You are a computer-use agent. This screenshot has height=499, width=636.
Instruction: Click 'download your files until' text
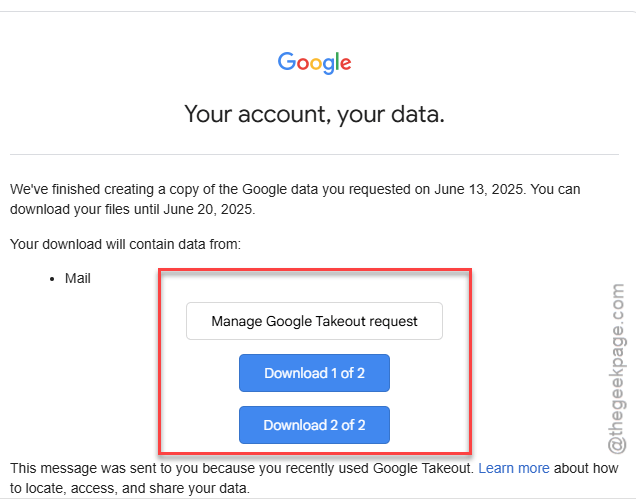click(x=85, y=209)
